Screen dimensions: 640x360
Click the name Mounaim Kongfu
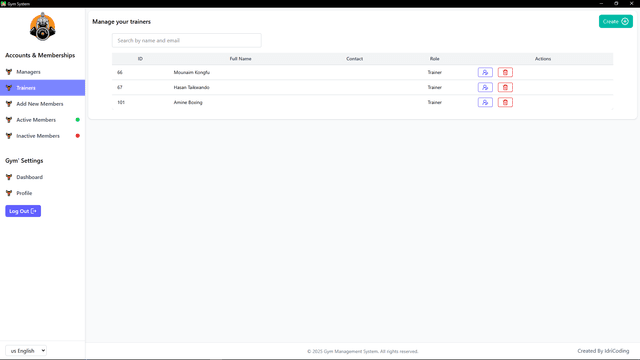point(191,72)
